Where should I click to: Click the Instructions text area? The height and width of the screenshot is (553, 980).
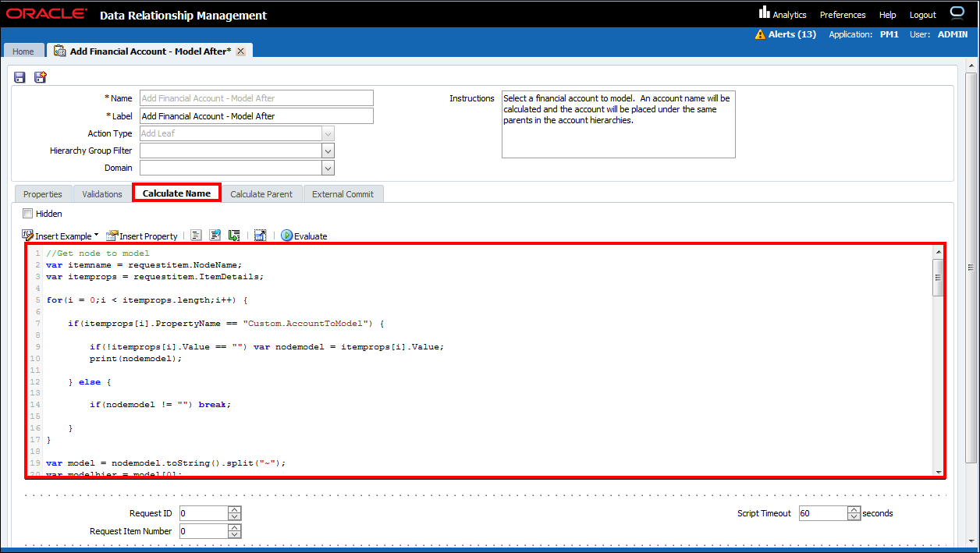point(618,124)
